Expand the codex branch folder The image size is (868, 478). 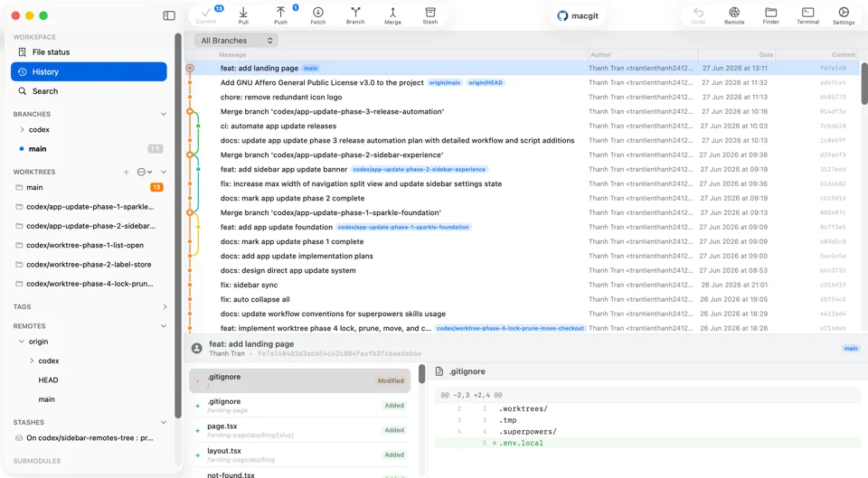pyautogui.click(x=22, y=129)
